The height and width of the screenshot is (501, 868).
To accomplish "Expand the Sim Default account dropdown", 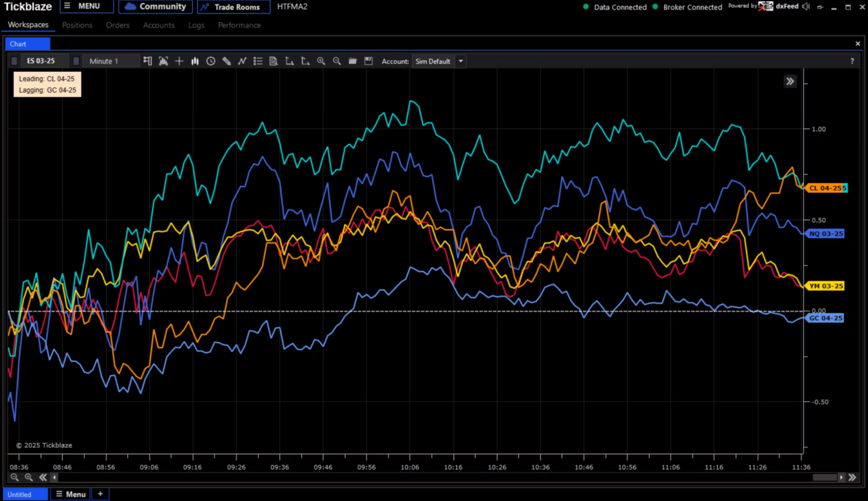I will (461, 61).
